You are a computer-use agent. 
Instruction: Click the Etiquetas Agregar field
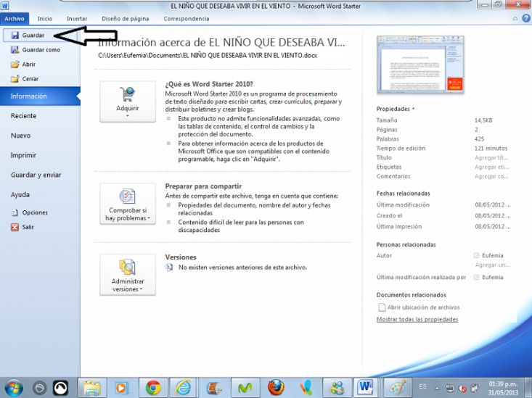(x=491, y=167)
